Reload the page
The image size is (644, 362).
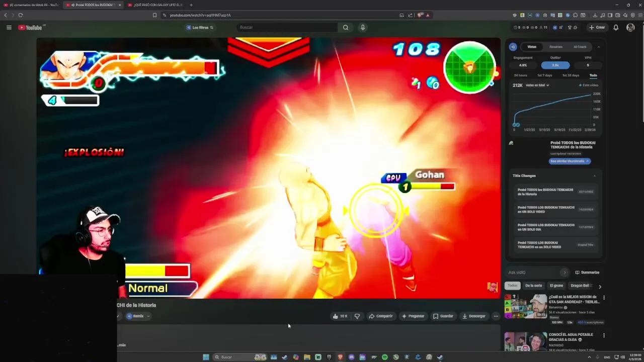coord(21,15)
